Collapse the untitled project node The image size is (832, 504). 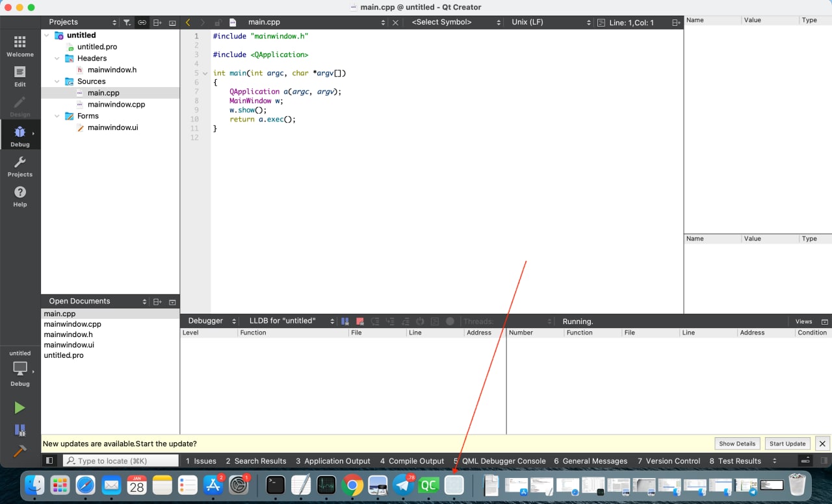47,35
